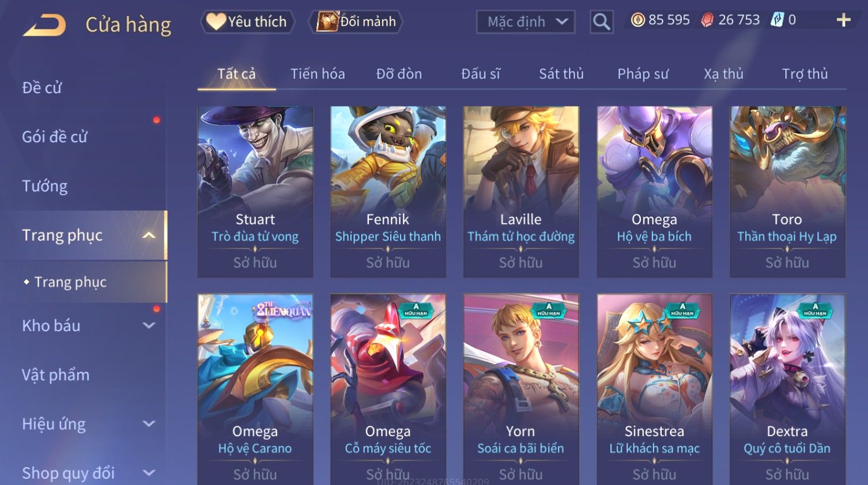Tap the gold coin balance icon
The height and width of the screenshot is (485, 868).
pos(637,20)
